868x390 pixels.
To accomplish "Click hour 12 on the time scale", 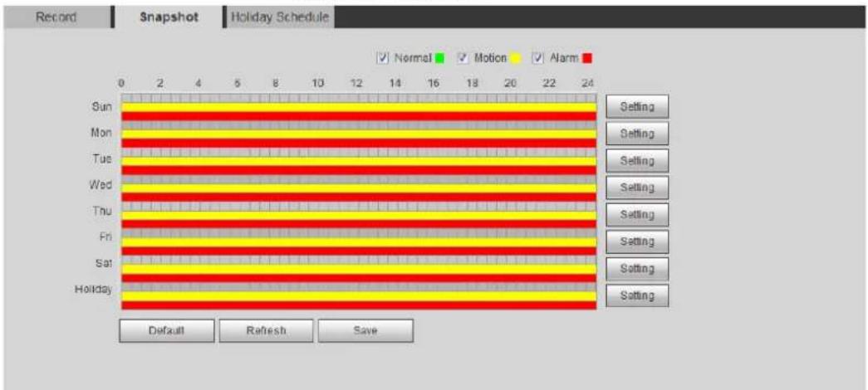I will point(357,84).
